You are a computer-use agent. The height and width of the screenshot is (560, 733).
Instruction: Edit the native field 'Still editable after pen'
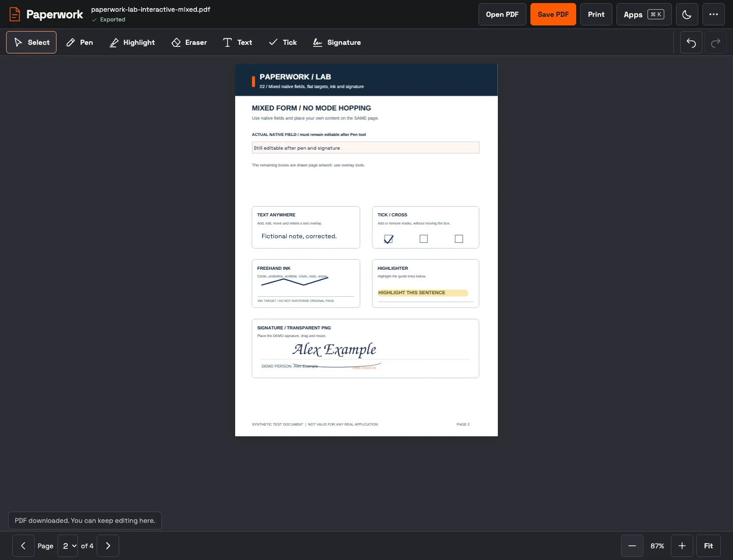click(365, 148)
